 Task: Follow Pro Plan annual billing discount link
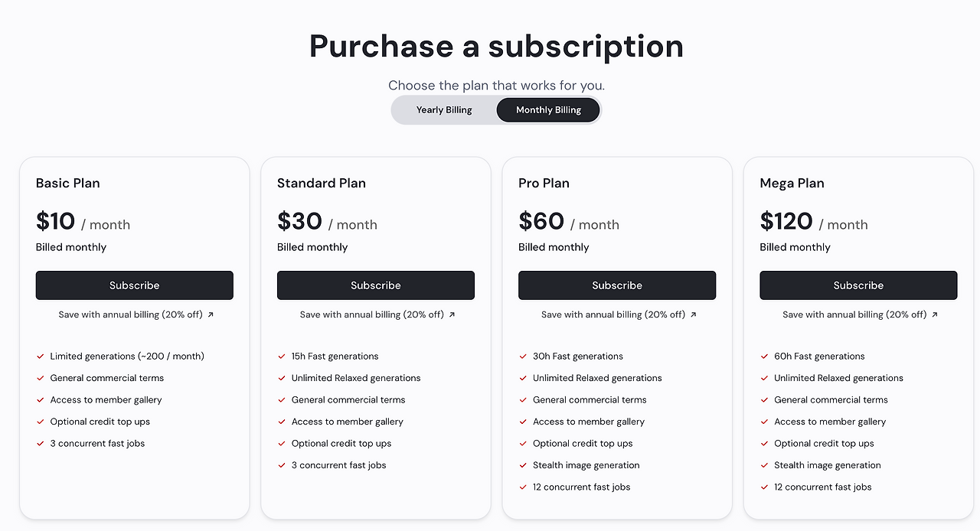coord(612,314)
